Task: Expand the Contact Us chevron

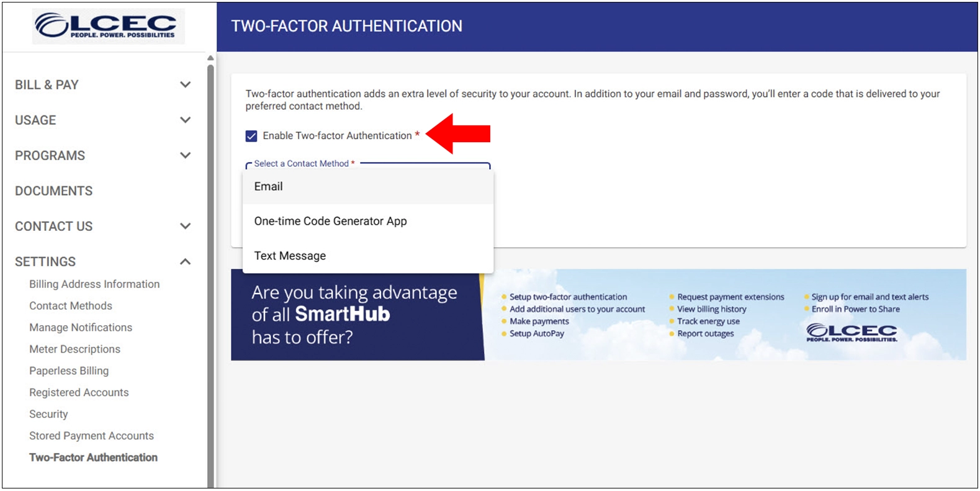Action: 185,226
